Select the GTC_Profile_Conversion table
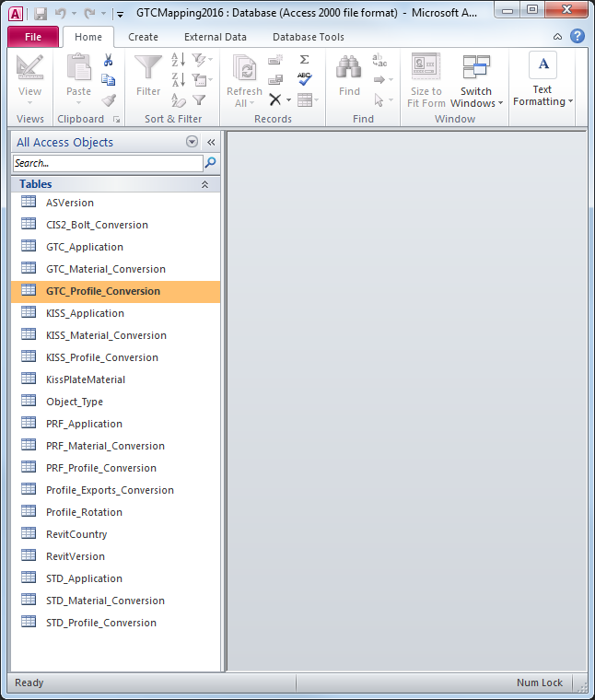 pyautogui.click(x=116, y=291)
